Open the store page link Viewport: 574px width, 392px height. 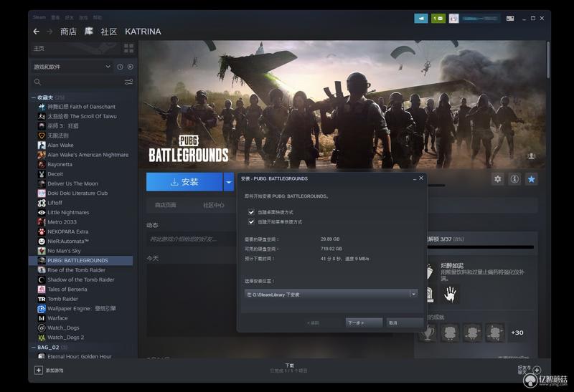pyautogui.click(x=166, y=205)
